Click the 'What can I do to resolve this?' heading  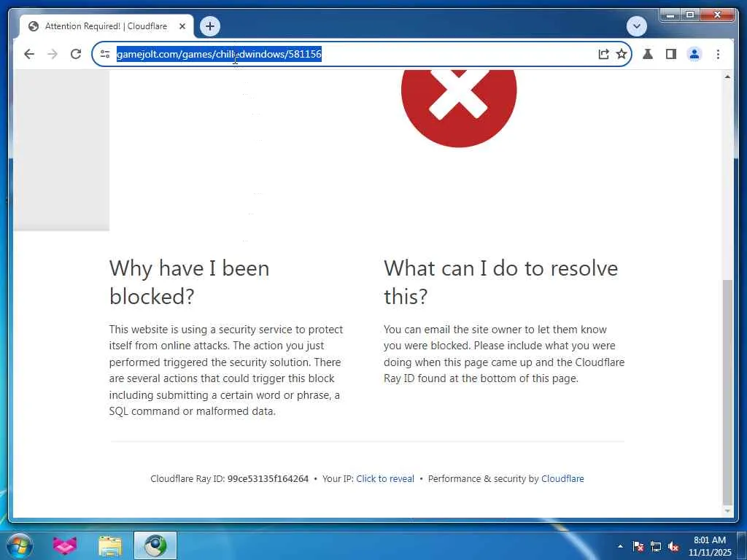click(x=500, y=282)
